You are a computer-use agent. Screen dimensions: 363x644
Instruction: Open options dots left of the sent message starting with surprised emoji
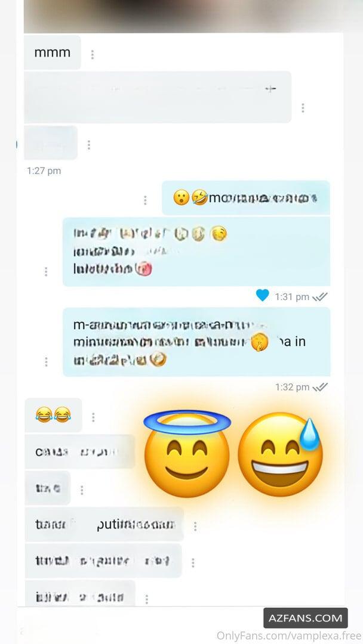click(144, 200)
